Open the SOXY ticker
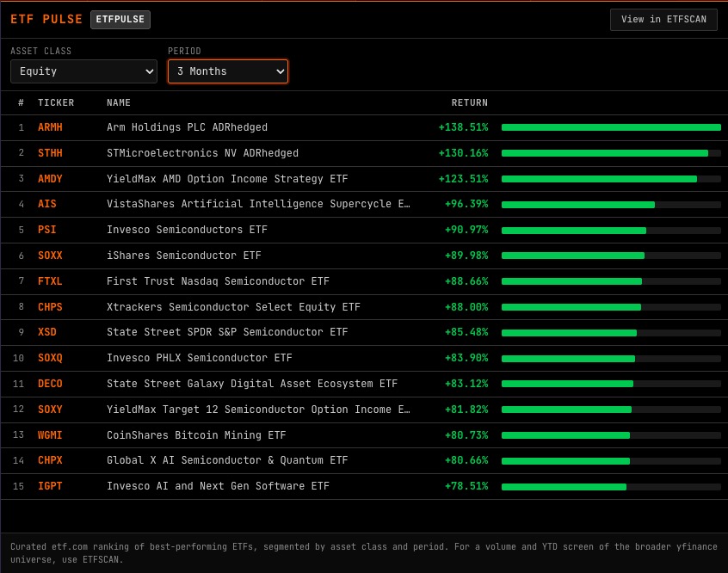 pyautogui.click(x=50, y=410)
